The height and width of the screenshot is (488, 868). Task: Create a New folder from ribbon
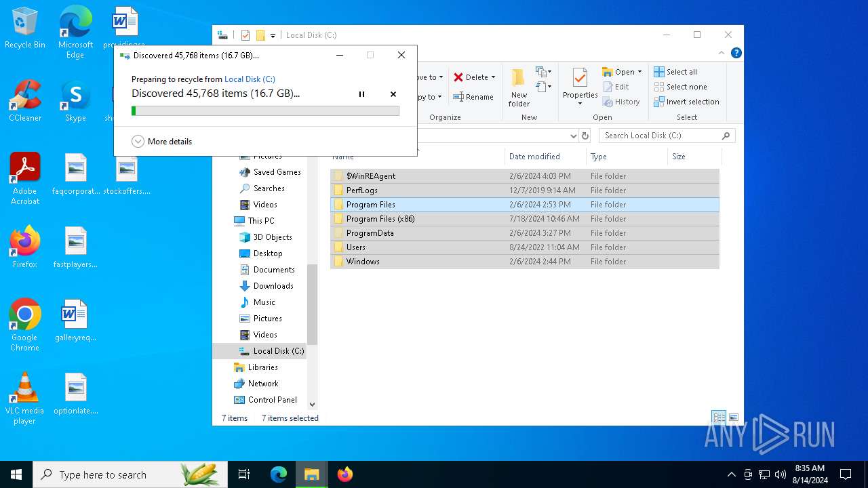(x=519, y=87)
